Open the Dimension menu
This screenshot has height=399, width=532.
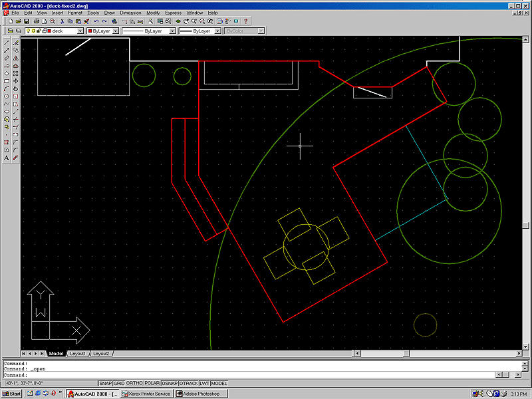coord(130,13)
